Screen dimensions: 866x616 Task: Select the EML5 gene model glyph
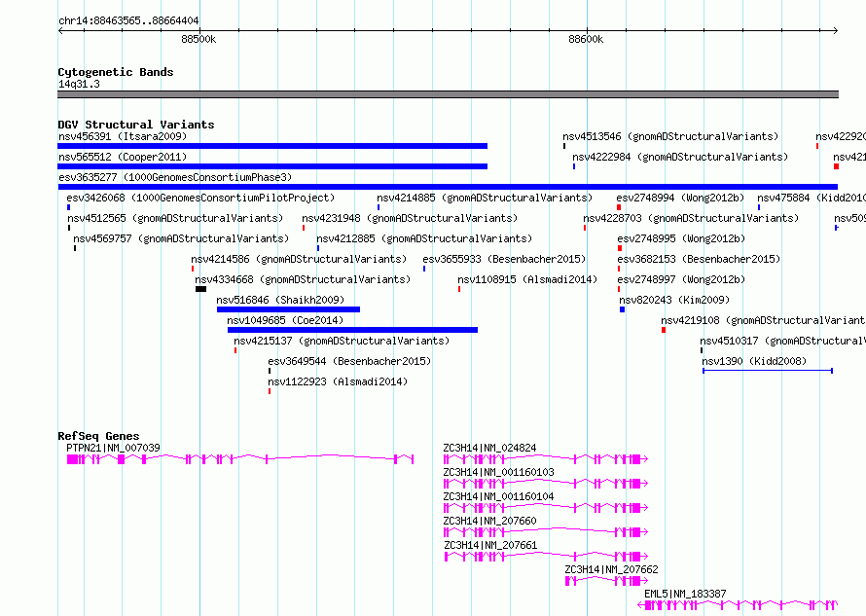[x=738, y=605]
